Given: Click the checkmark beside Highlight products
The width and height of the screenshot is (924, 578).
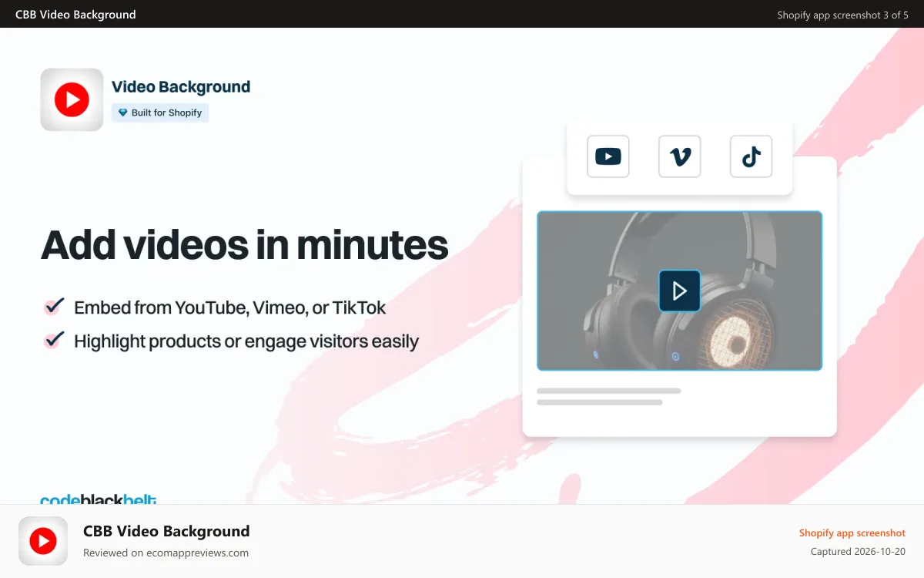Looking at the screenshot, I should click(x=53, y=340).
